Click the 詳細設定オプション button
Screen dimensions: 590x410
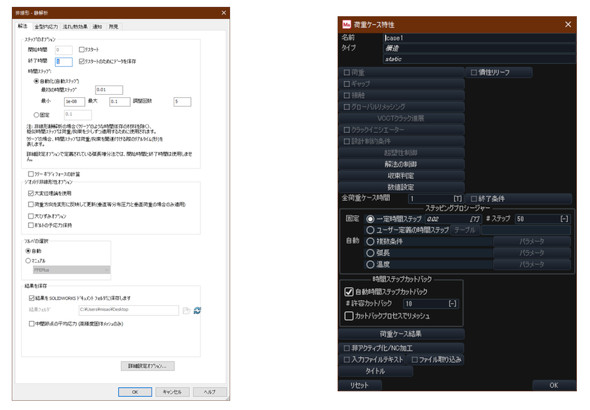(148, 366)
